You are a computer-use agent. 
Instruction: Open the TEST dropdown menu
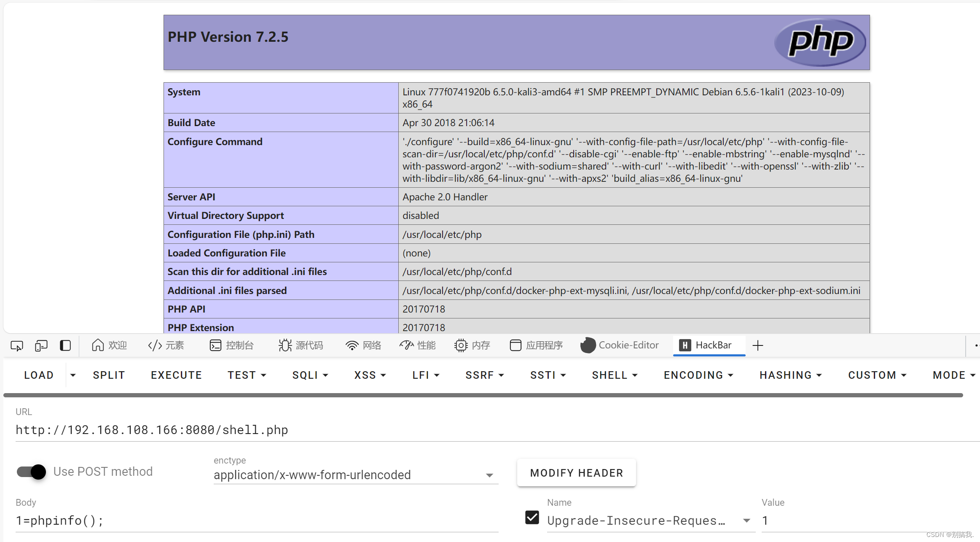tap(247, 375)
